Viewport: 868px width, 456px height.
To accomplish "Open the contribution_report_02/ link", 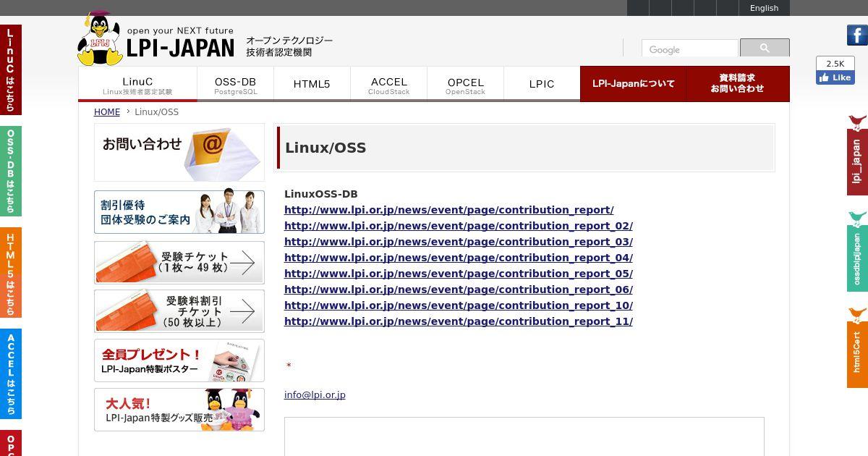I will point(459,226).
